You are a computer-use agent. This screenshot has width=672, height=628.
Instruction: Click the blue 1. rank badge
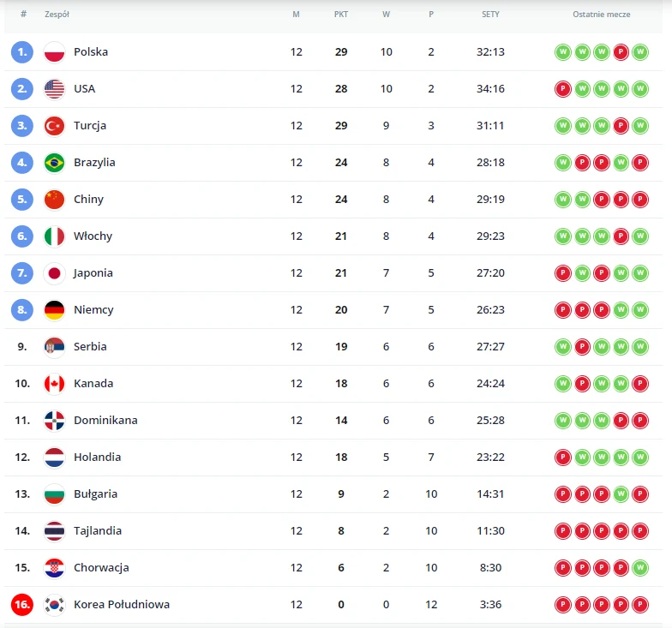pos(22,52)
